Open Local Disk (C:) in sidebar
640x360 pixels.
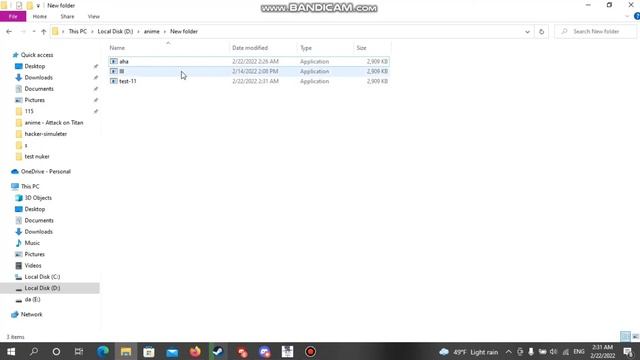42,277
